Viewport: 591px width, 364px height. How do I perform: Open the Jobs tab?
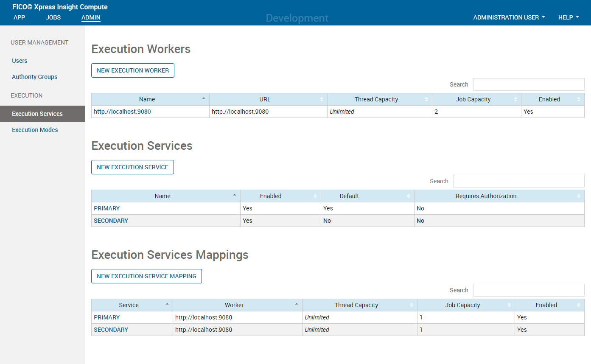click(x=53, y=17)
